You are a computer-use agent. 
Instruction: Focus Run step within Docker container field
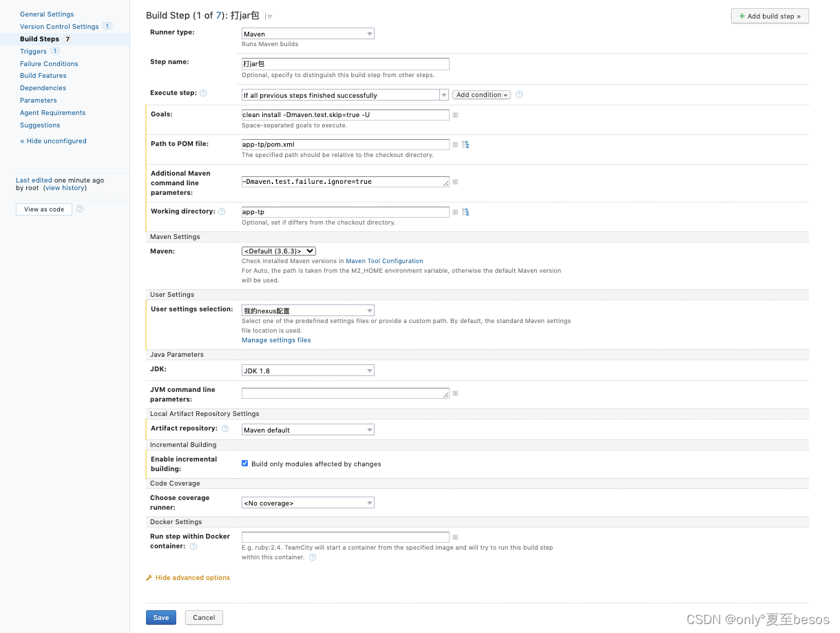pos(346,537)
